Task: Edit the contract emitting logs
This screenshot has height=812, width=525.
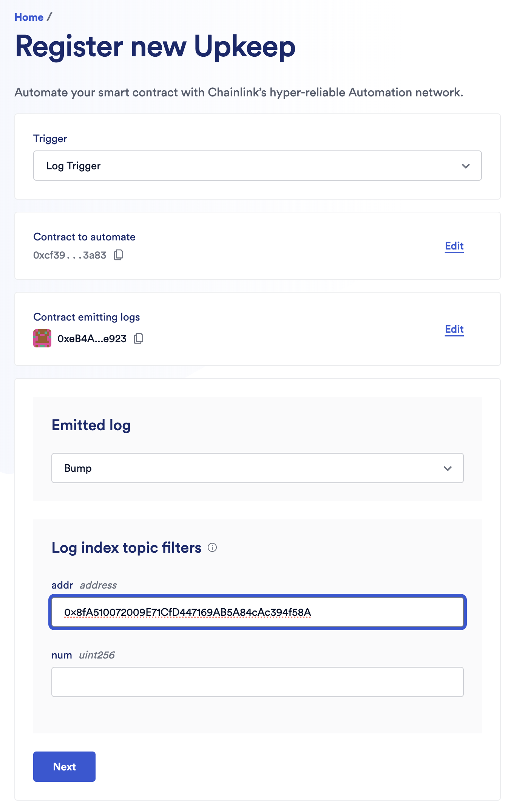Action: point(454,329)
